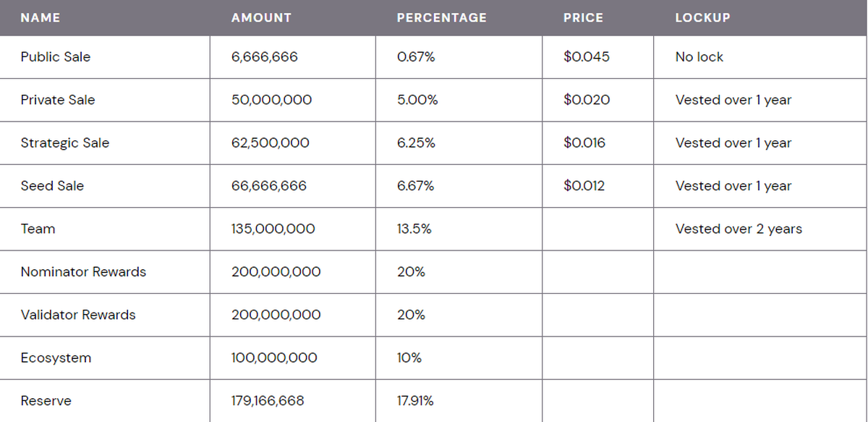
Task: Click the Reserve amount 179,166,668
Action: point(268,401)
